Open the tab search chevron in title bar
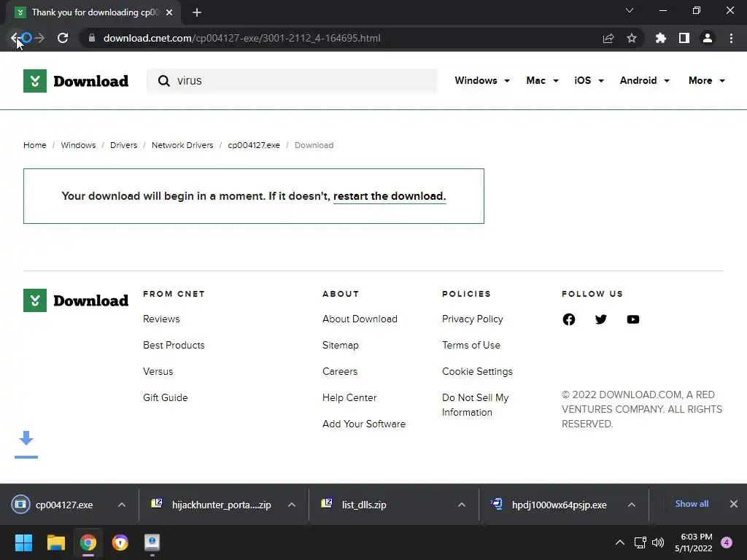747x560 pixels. point(630,10)
